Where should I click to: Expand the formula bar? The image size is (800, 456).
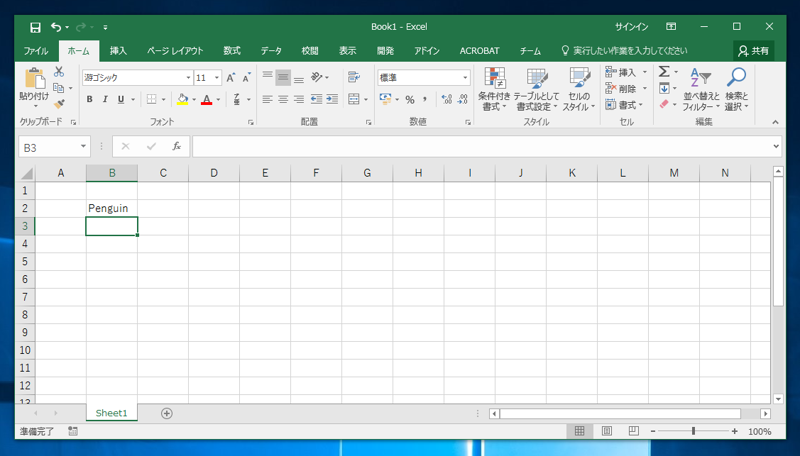coord(776,146)
